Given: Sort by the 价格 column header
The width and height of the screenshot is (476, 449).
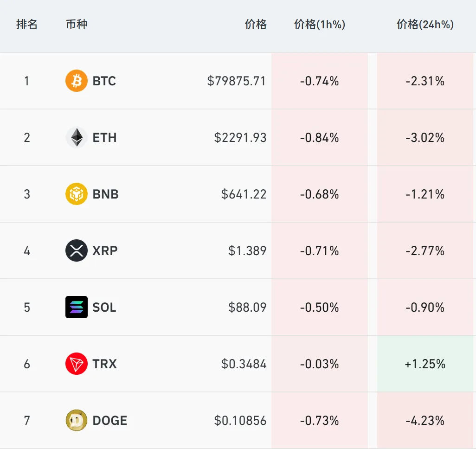Looking at the screenshot, I should (256, 24).
